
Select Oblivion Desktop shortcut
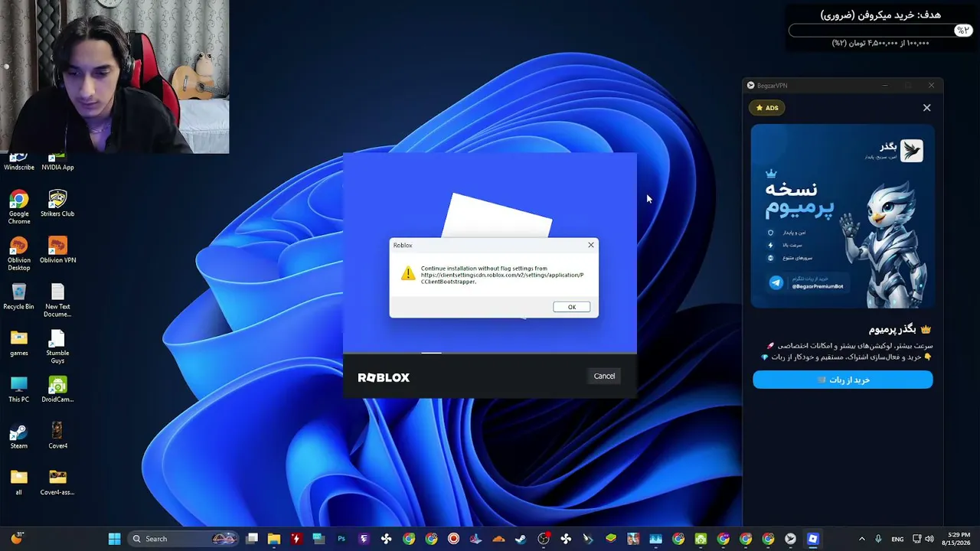coord(19,253)
